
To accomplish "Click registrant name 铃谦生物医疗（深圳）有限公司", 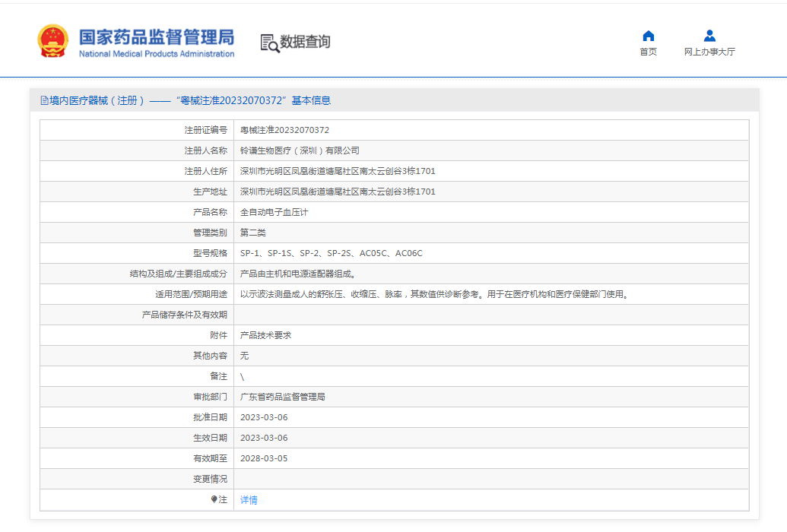I will [x=300, y=150].
